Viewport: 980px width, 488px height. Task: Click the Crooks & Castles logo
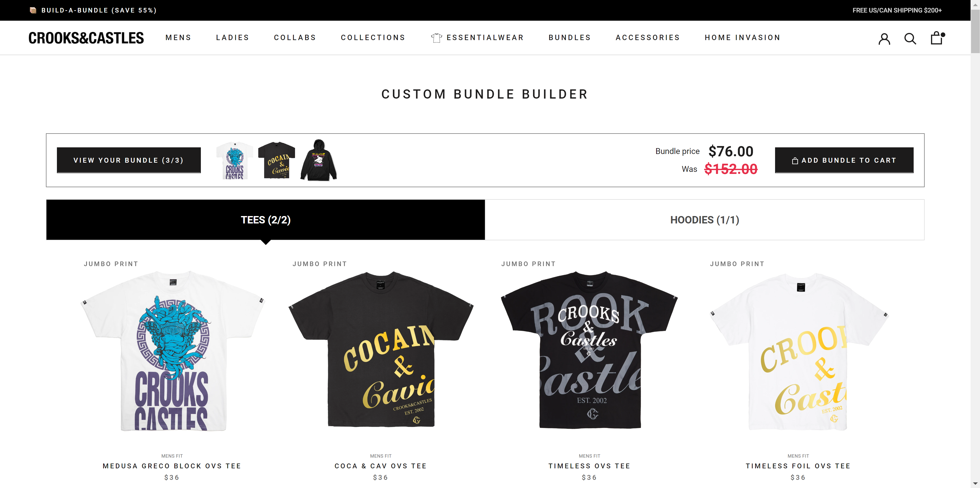(86, 38)
